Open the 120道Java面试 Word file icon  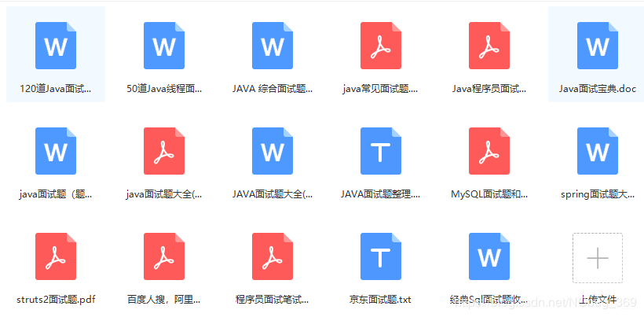click(x=56, y=46)
